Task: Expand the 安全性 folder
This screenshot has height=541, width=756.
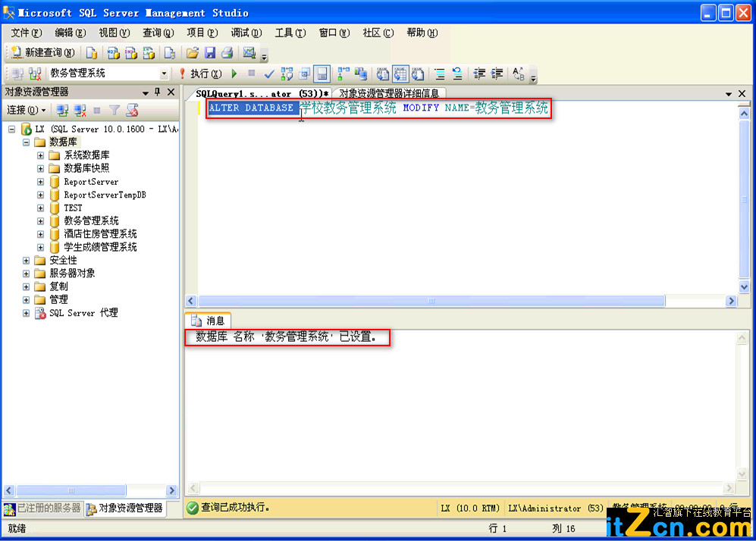Action: (26, 261)
